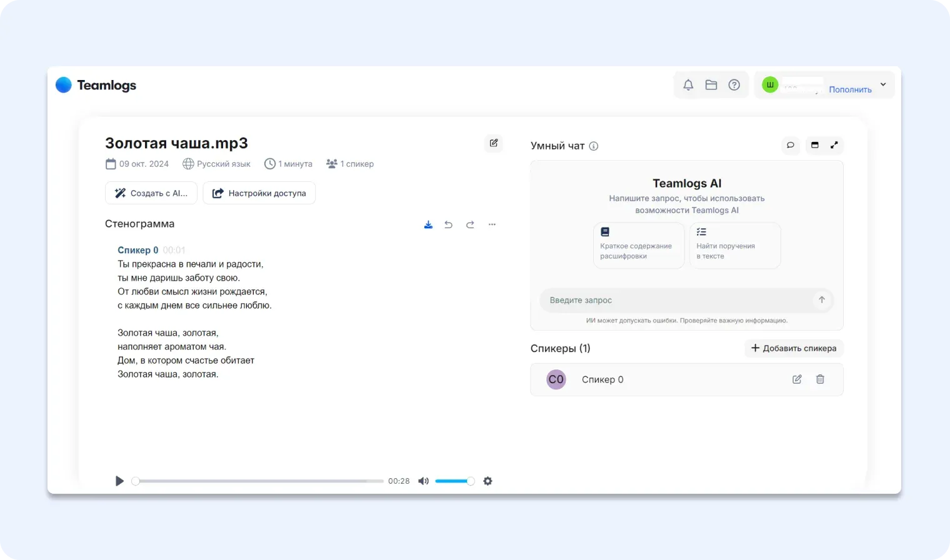The width and height of the screenshot is (950, 560).
Task: Click the Создать с AI button
Action: (151, 193)
